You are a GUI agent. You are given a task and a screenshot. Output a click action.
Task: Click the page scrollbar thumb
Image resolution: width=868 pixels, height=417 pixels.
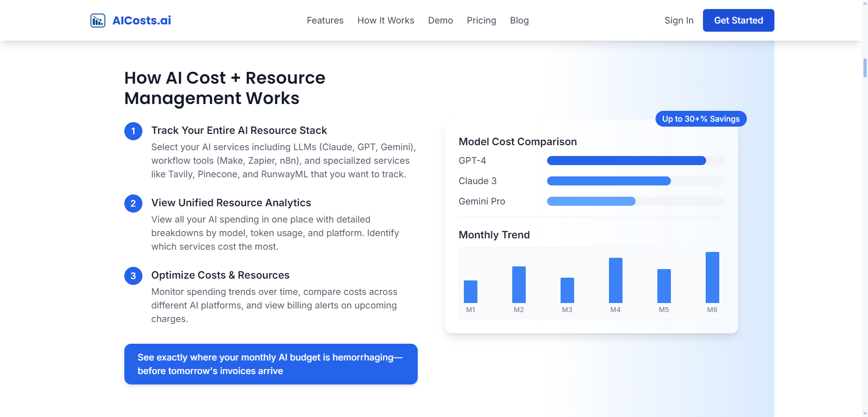(865, 68)
